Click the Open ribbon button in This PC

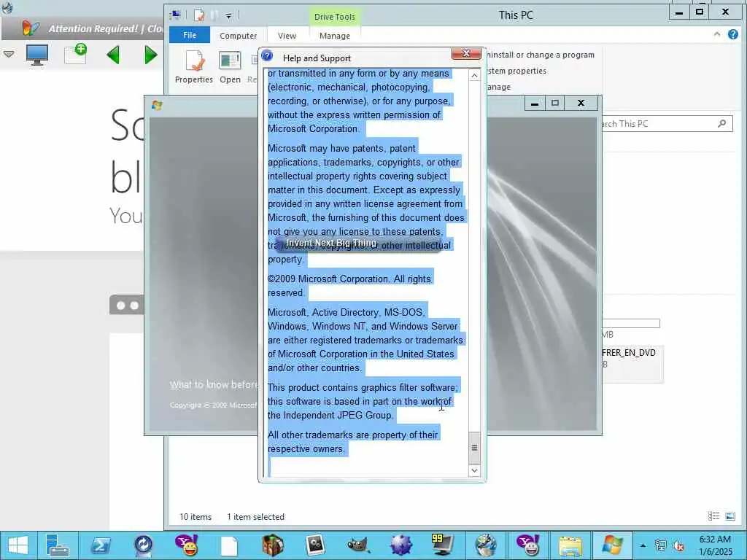[230, 66]
